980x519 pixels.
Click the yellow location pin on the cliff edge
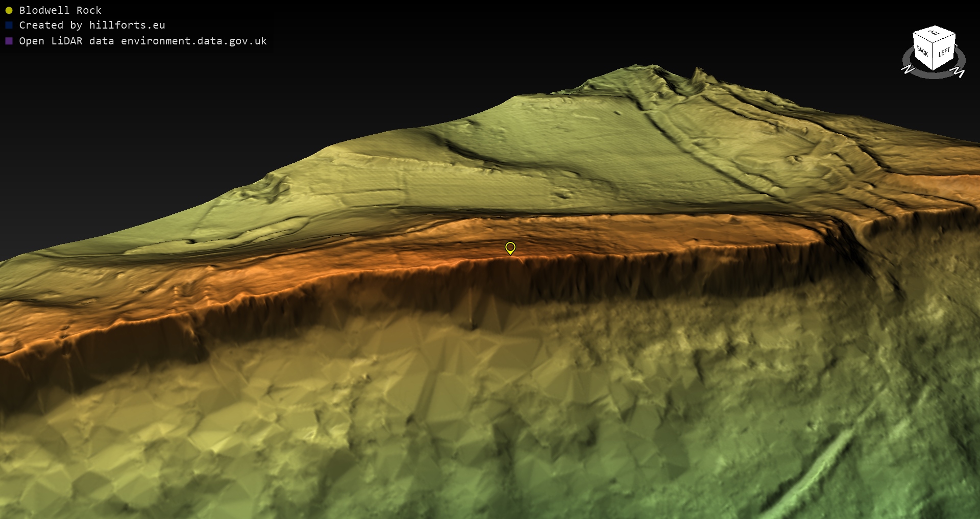(x=510, y=248)
